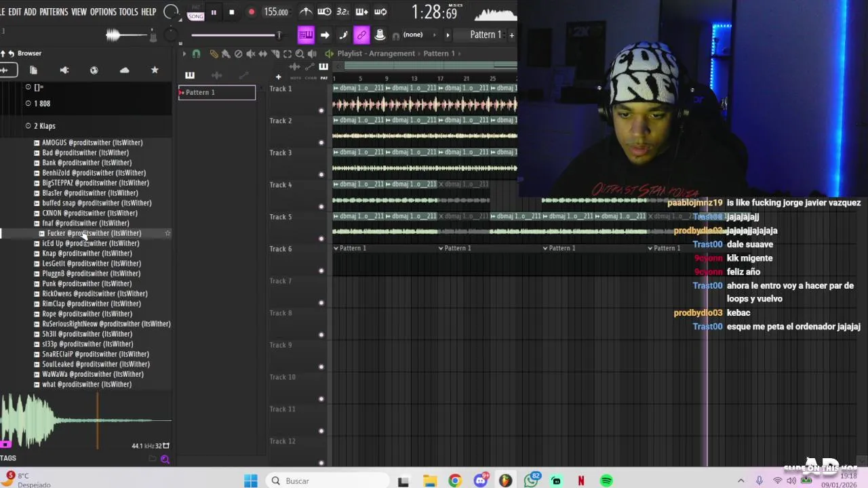868x488 pixels.
Task: Select the playlist delete tool
Action: click(x=238, y=54)
